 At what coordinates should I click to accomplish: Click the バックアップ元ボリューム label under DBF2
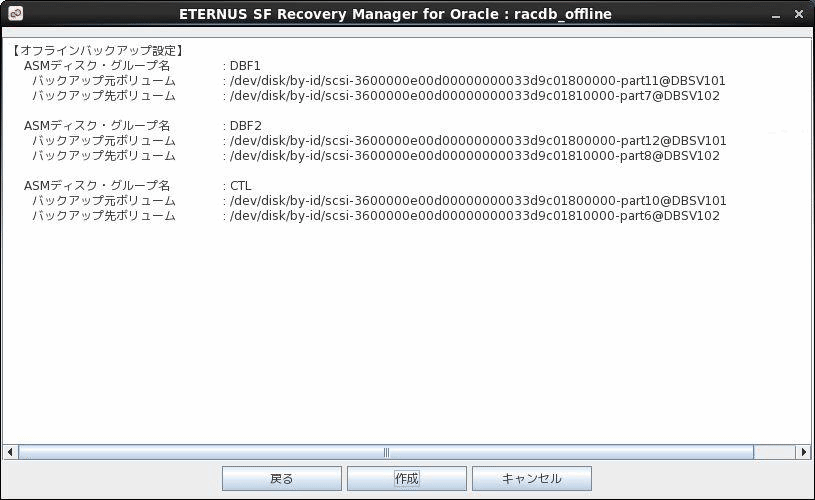tap(104, 141)
